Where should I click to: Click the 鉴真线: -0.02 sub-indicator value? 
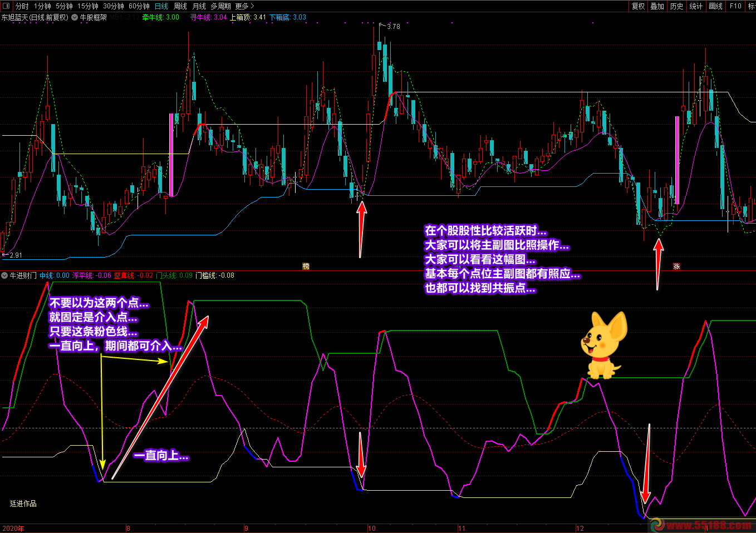[x=134, y=275]
